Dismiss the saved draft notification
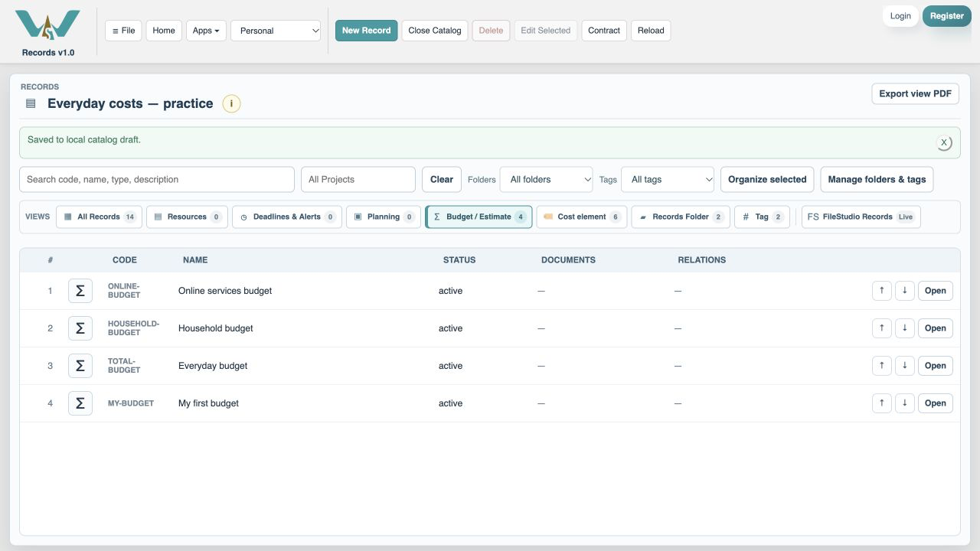The height and width of the screenshot is (551, 980). 944,142
